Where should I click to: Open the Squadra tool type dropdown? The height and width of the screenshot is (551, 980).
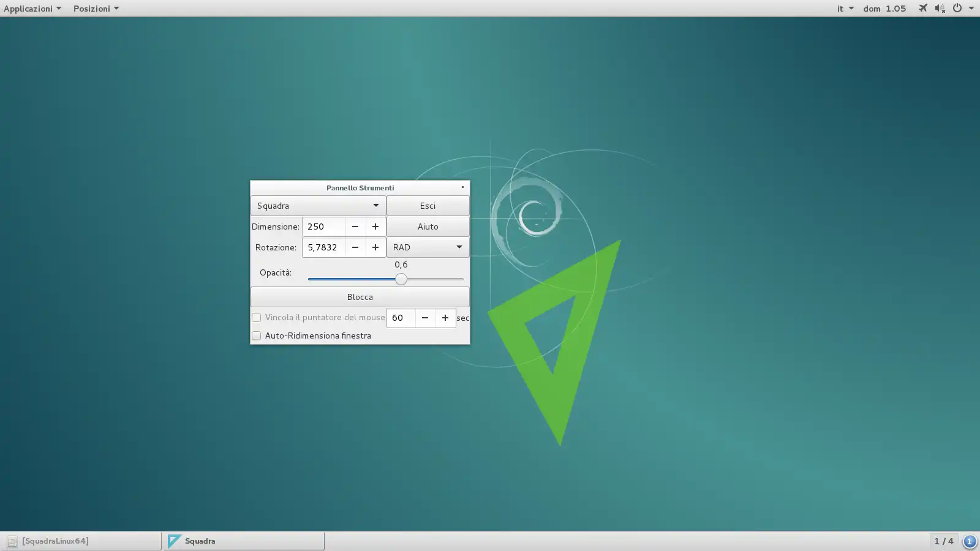click(318, 206)
